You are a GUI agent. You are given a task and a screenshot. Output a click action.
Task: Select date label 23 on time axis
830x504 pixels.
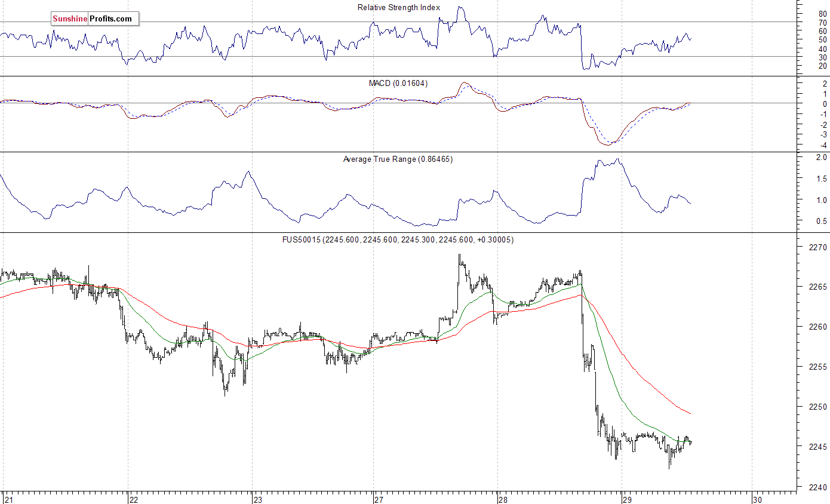pyautogui.click(x=257, y=499)
